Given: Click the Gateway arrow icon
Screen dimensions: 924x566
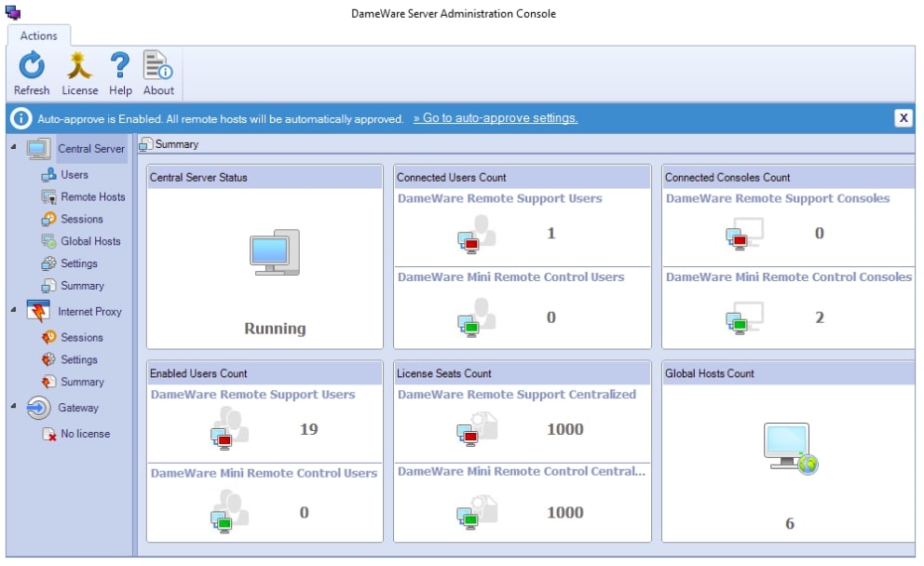Looking at the screenshot, I should tap(38, 408).
